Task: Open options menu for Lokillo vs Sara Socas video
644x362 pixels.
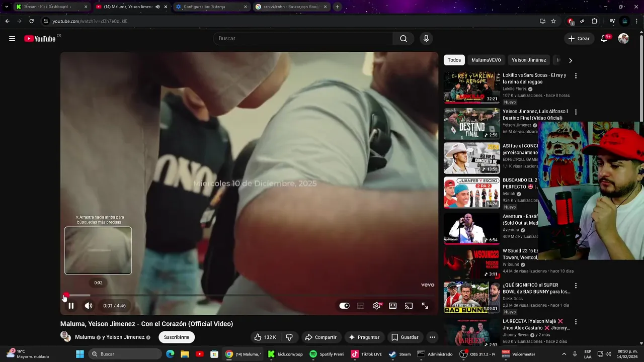Action: tap(576, 76)
